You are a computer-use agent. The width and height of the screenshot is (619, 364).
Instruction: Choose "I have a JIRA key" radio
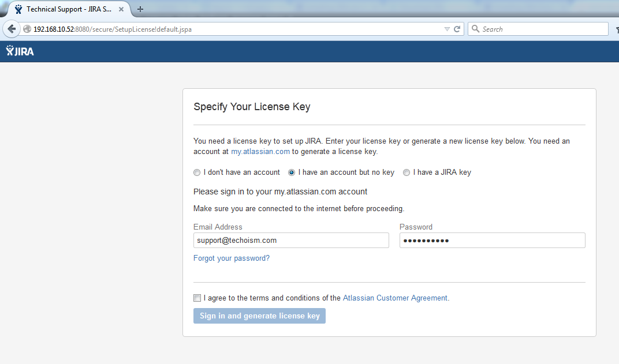click(x=407, y=172)
